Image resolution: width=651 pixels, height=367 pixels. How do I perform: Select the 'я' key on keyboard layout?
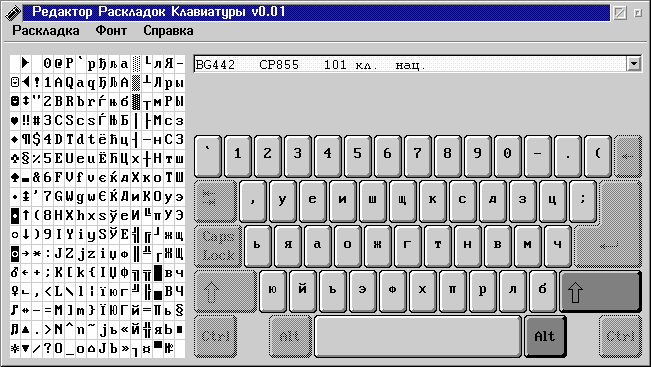pyautogui.click(x=287, y=246)
